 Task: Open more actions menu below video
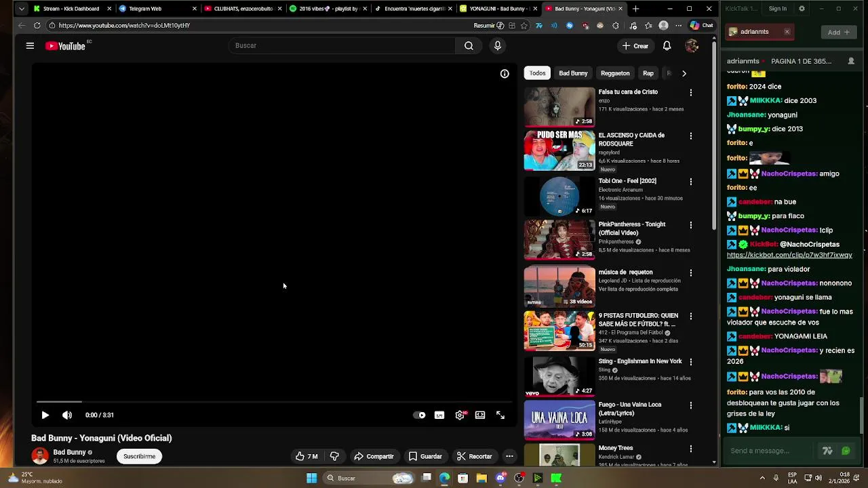tap(509, 456)
